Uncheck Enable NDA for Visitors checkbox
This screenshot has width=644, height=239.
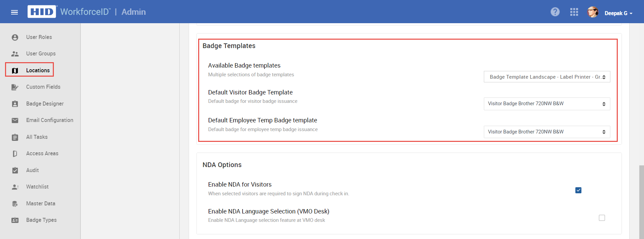[578, 190]
